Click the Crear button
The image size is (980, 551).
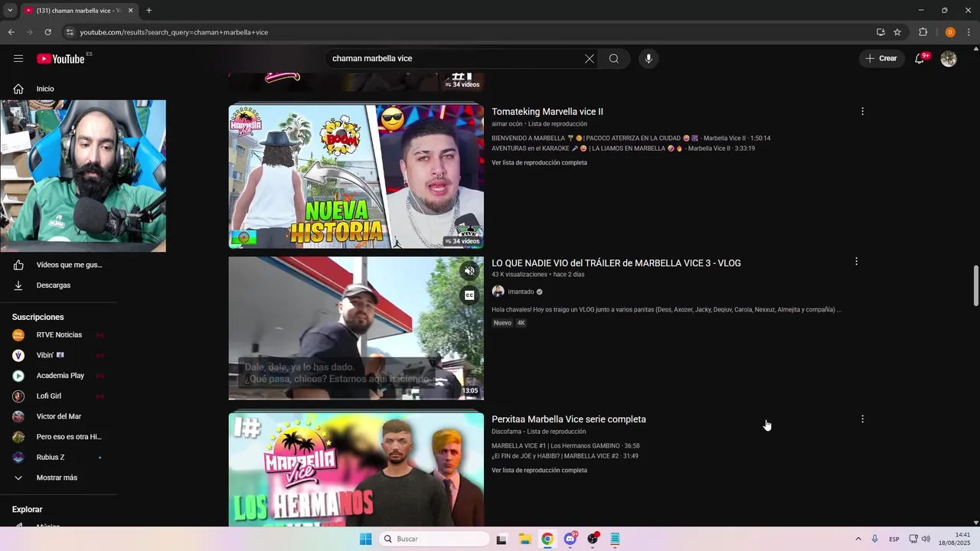click(x=881, y=59)
